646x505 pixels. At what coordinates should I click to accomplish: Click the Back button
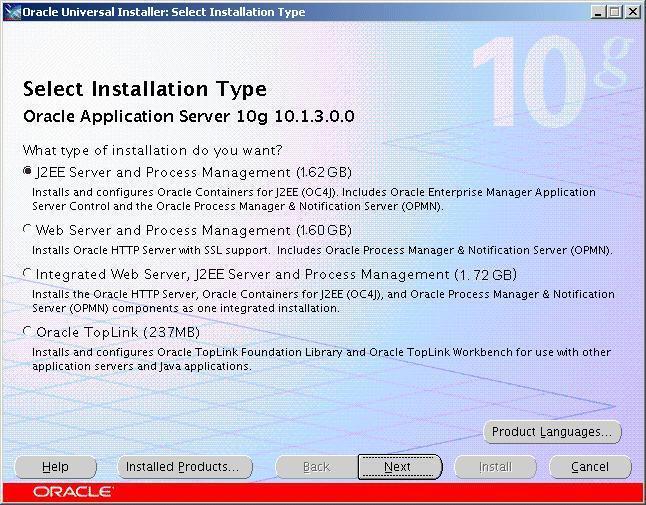pyautogui.click(x=316, y=467)
